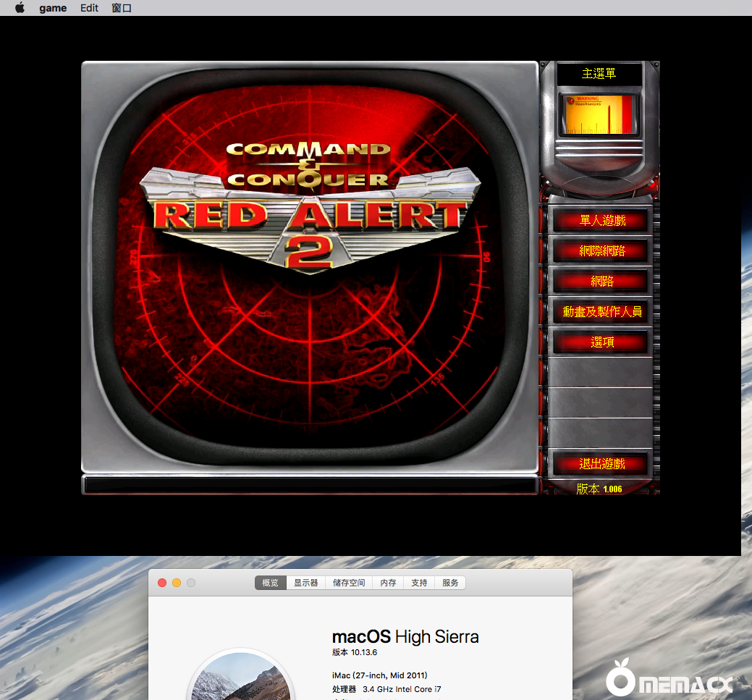Choose the 網路 network button

click(x=601, y=282)
